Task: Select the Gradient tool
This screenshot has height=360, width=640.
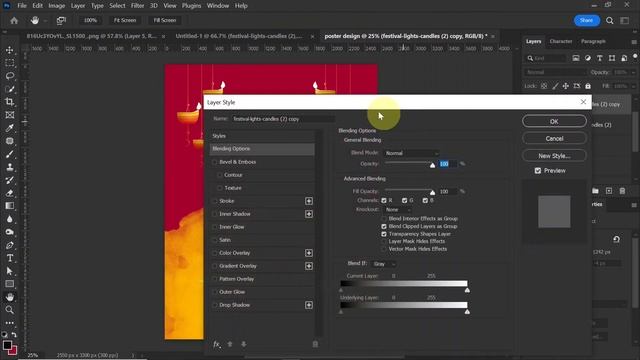Action: click(x=9, y=206)
